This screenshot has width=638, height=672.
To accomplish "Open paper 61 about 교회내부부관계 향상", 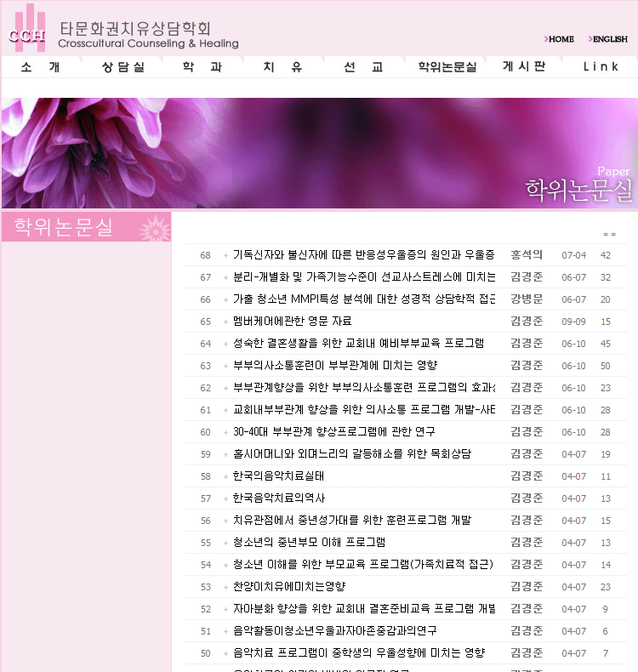I will pos(364,410).
